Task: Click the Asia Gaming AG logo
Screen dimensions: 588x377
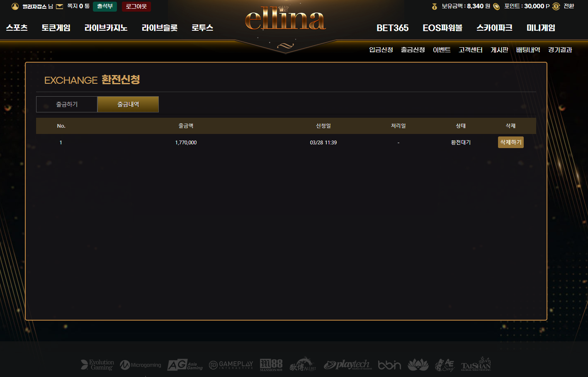Action: pos(185,365)
